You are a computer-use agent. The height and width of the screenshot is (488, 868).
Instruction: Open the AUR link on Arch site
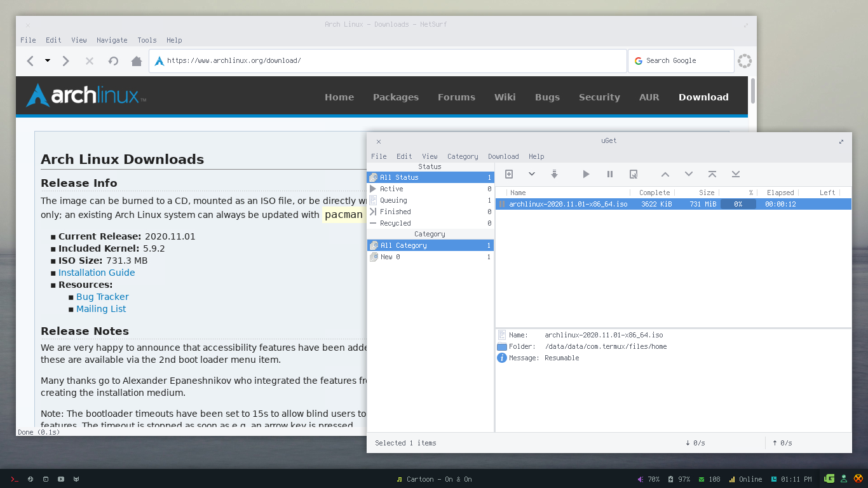[649, 97]
